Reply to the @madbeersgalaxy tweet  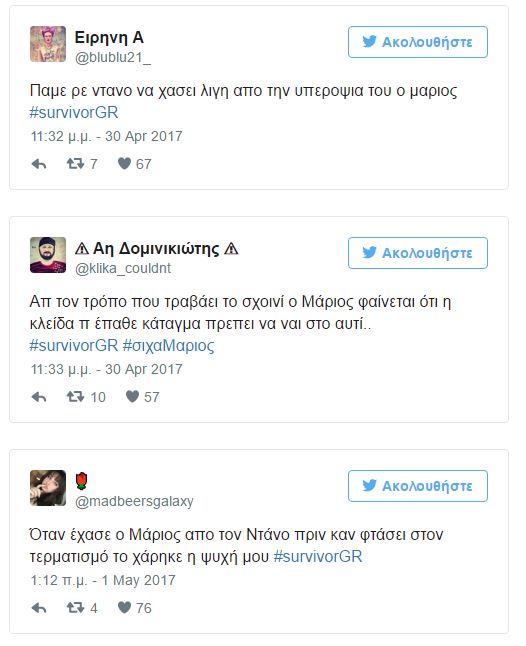coord(39,608)
